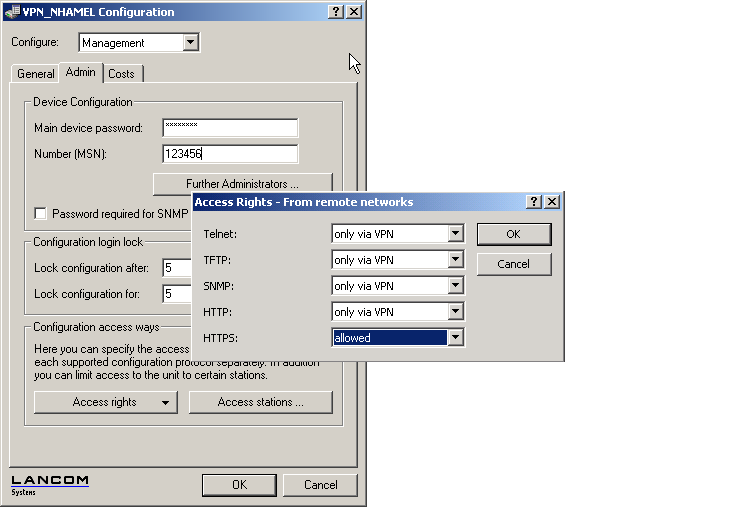Cancel the Access Rights dialog

point(513,264)
